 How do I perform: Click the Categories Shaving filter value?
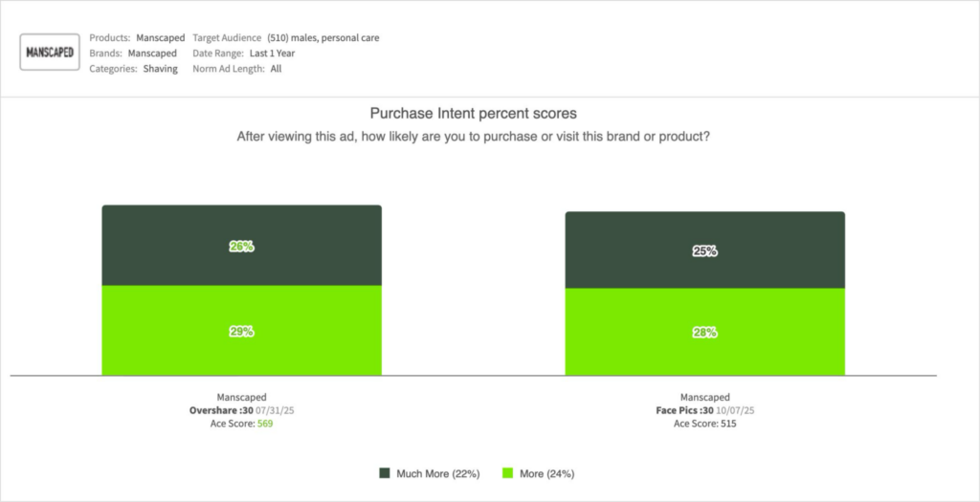[160, 69]
